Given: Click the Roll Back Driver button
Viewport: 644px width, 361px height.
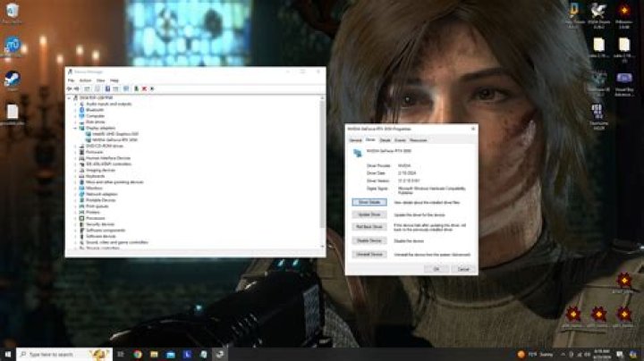Looking at the screenshot, I should (x=369, y=227).
